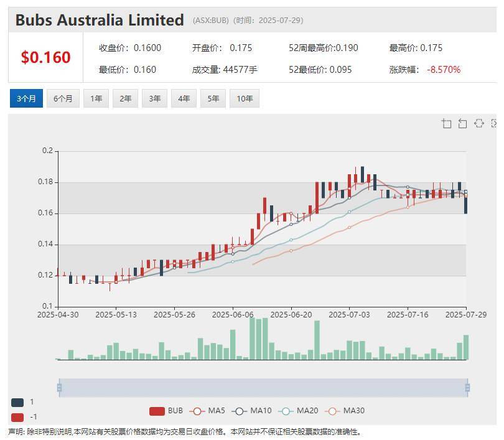Viewport: 504px width, 440px height.
Task: Switch to the 6个月 time range
Action: coord(63,98)
